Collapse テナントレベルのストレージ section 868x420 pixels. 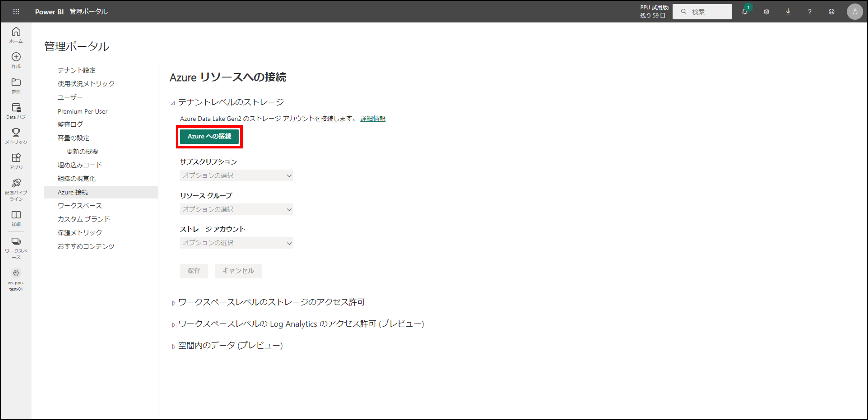tap(173, 103)
